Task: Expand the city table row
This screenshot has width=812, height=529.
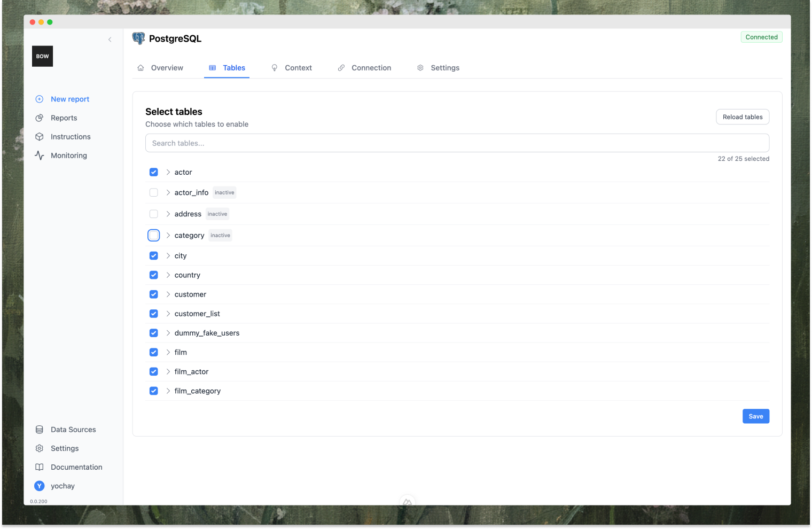Action: [x=168, y=256]
